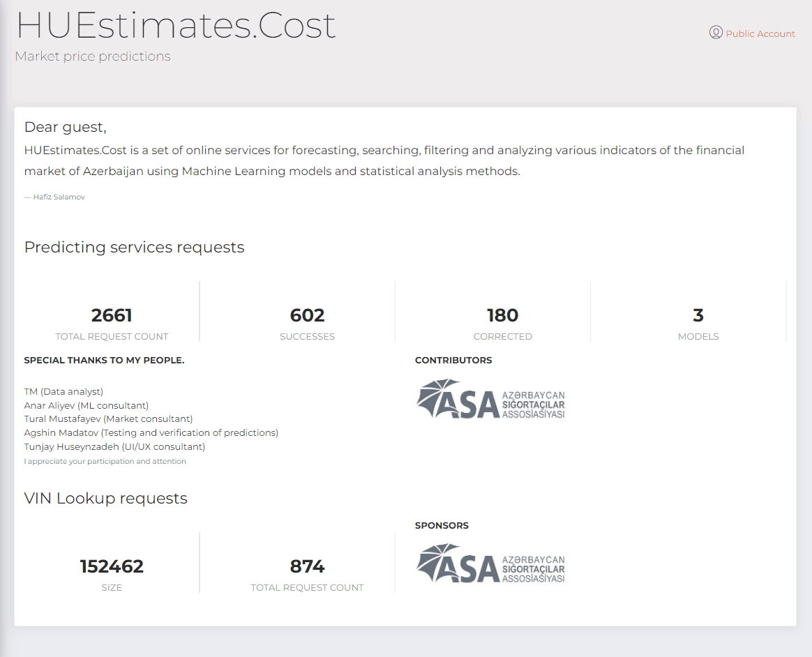
Task: Click the ASA logo under Contributors
Action: coord(490,399)
